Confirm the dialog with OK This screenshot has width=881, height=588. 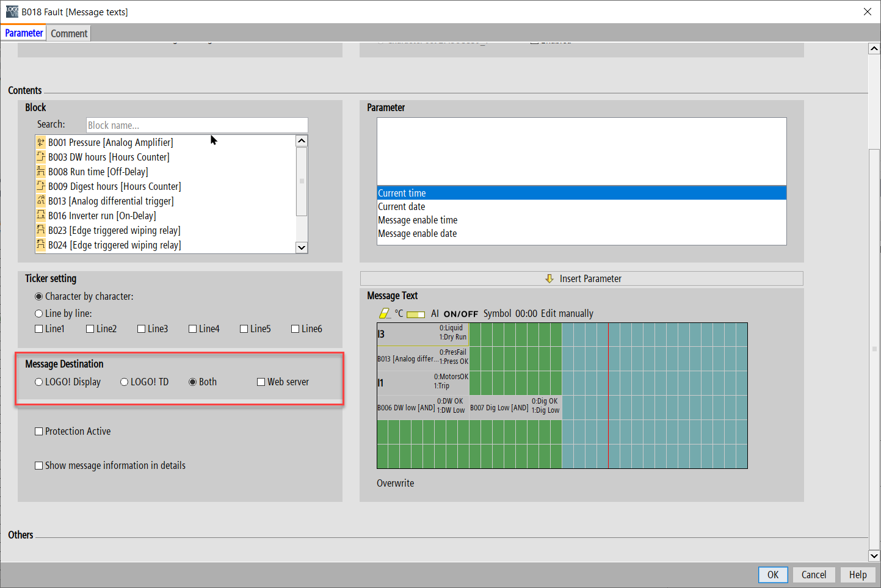(772, 575)
